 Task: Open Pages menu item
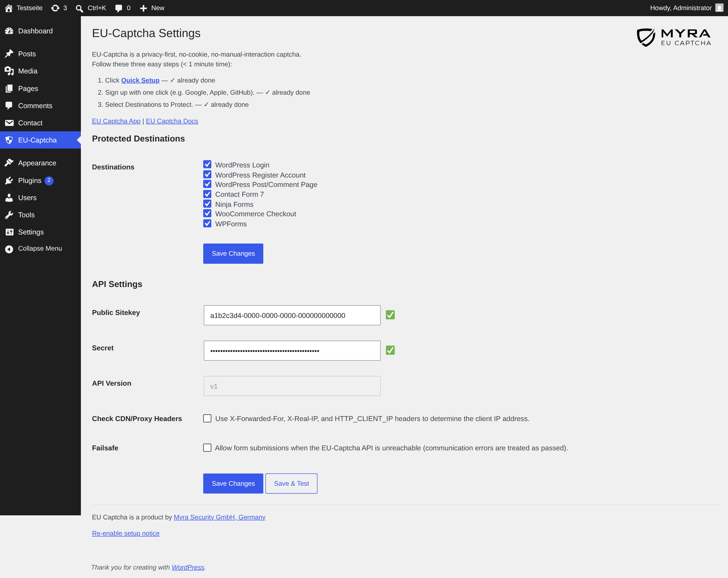tap(40, 89)
